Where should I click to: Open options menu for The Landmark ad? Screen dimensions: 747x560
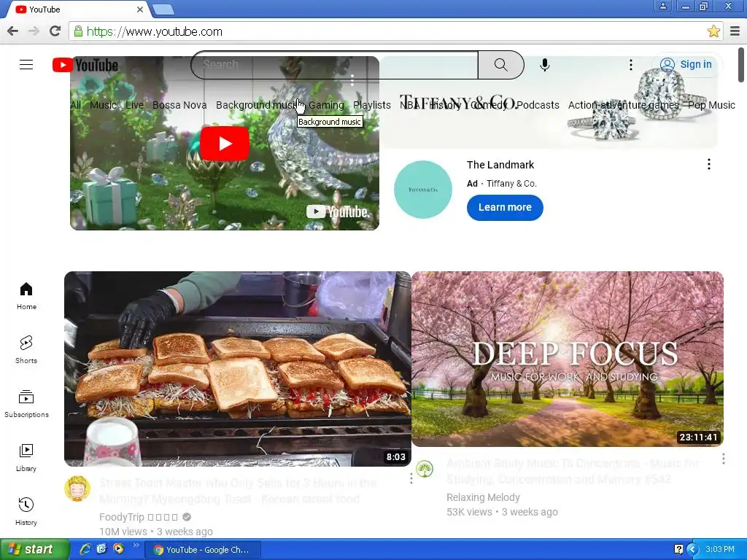tap(709, 164)
